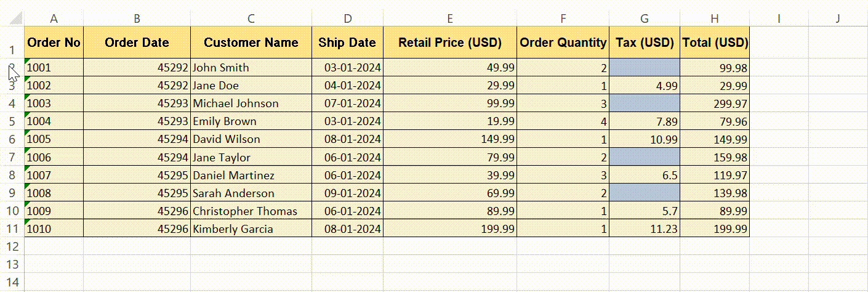Select the Emily Brown cell
Image resolution: width=868 pixels, height=292 pixels.
click(x=251, y=121)
